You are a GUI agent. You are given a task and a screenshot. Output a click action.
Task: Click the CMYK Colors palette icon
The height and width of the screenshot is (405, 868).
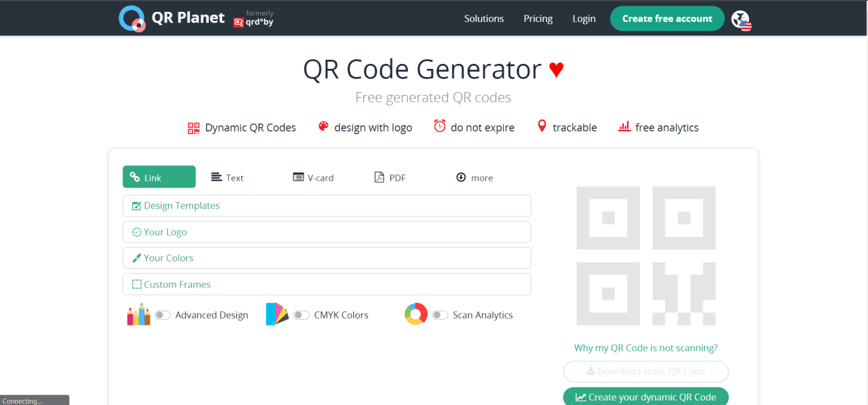pyautogui.click(x=276, y=314)
